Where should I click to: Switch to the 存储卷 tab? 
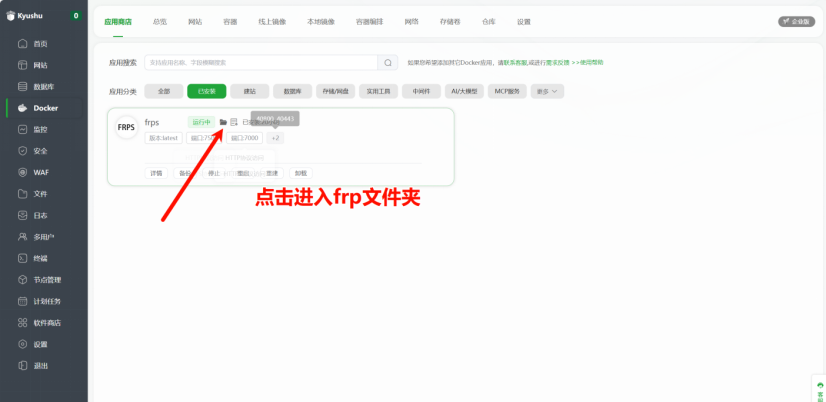pos(450,22)
